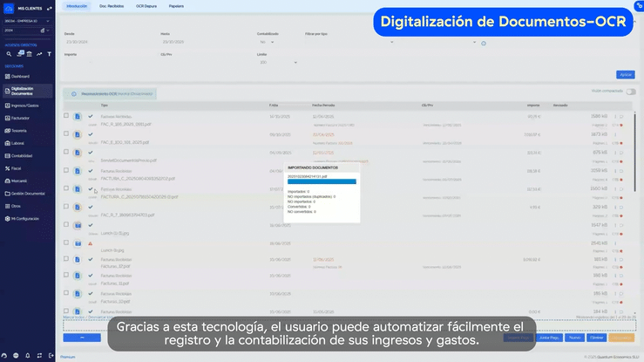
Task: Open the Contabilizado dropdown
Action: [266, 42]
